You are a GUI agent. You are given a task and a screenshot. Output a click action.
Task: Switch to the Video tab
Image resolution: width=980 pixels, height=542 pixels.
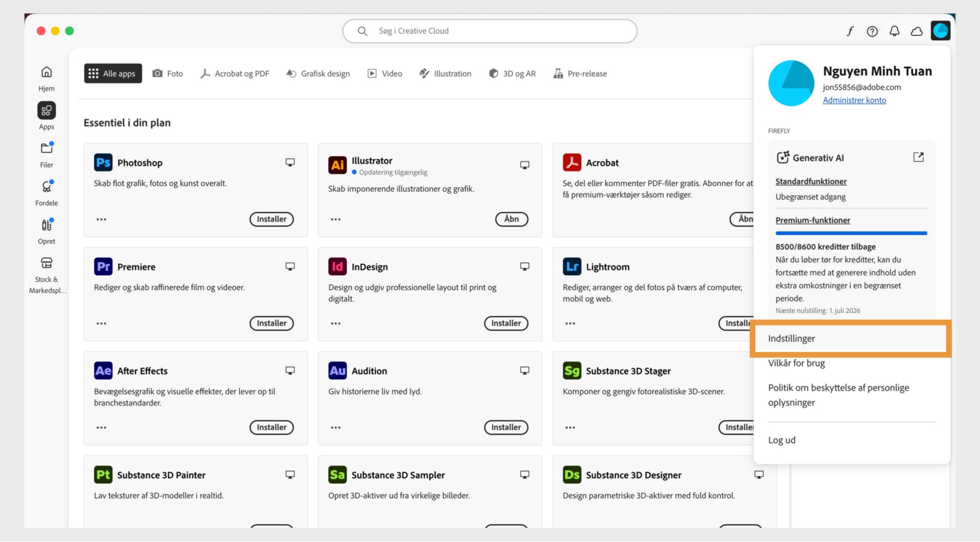pos(385,73)
